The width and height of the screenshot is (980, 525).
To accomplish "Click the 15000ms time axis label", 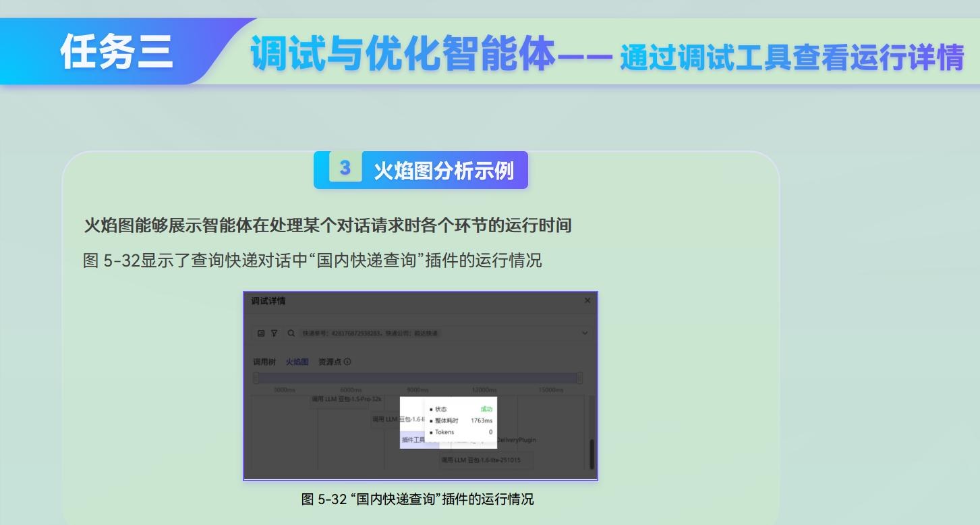I will [x=551, y=390].
